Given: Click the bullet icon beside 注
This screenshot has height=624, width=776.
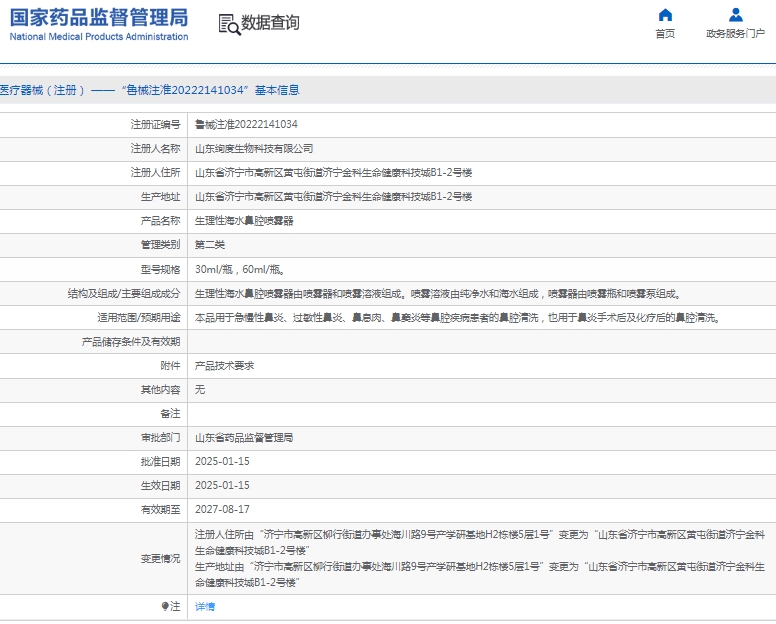Looking at the screenshot, I should pyautogui.click(x=165, y=606).
